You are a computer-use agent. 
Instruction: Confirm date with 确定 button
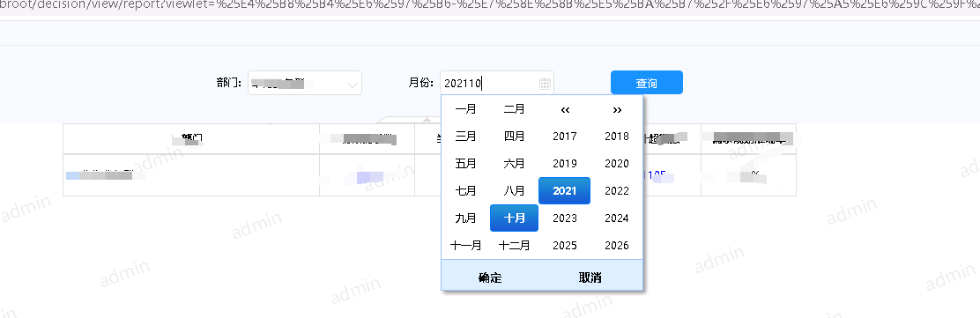[490, 277]
